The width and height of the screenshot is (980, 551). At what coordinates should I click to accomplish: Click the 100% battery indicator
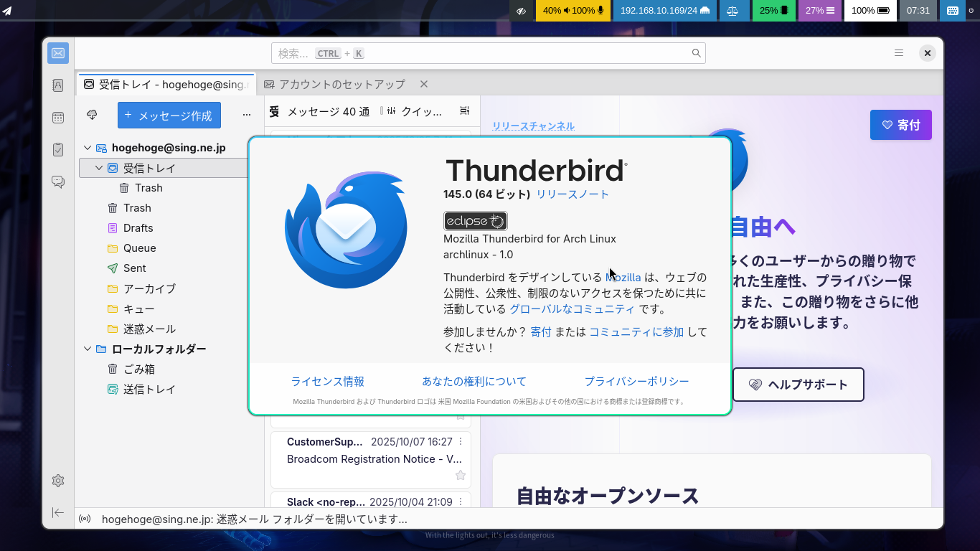coord(870,11)
